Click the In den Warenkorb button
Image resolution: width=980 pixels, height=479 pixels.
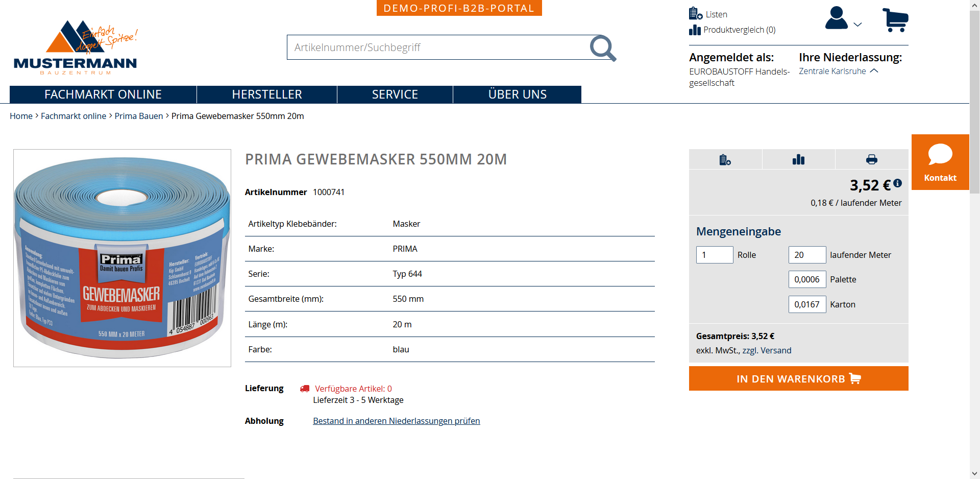coord(798,378)
